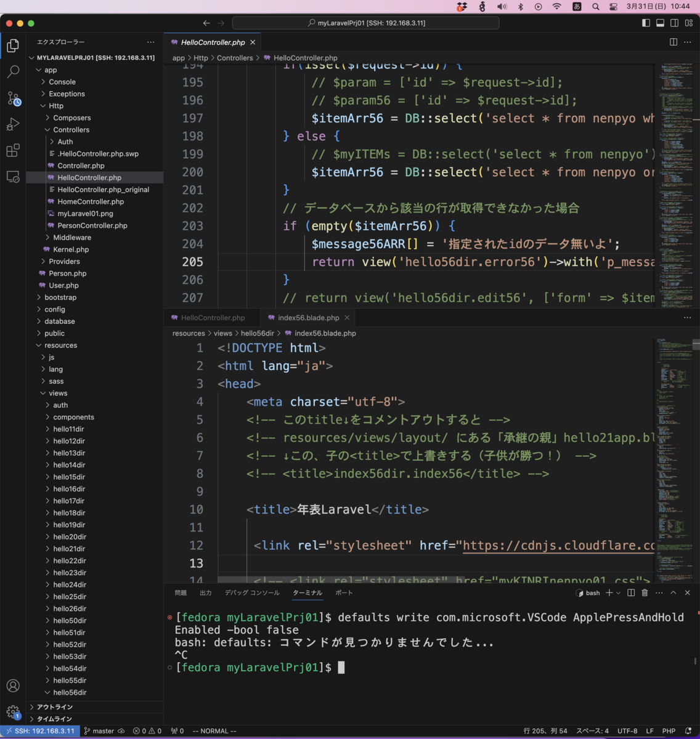Open the bash terminal profile dropdown
The width and height of the screenshot is (700, 739).
coord(618,592)
